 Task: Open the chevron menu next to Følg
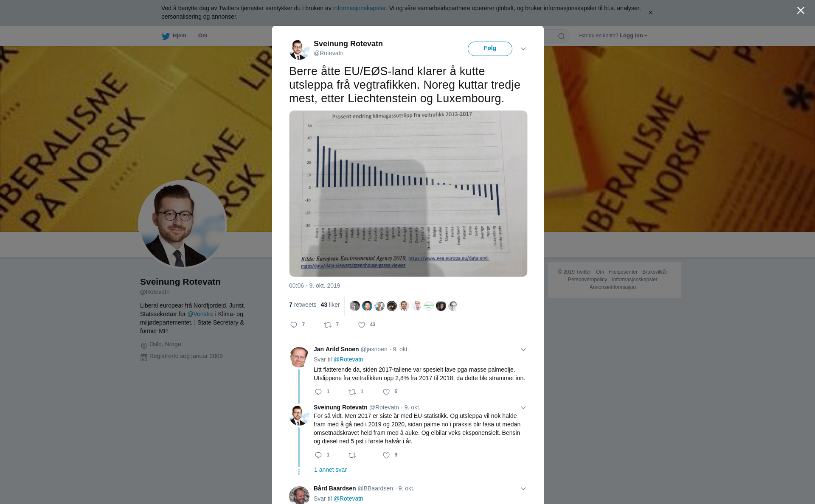(x=523, y=49)
